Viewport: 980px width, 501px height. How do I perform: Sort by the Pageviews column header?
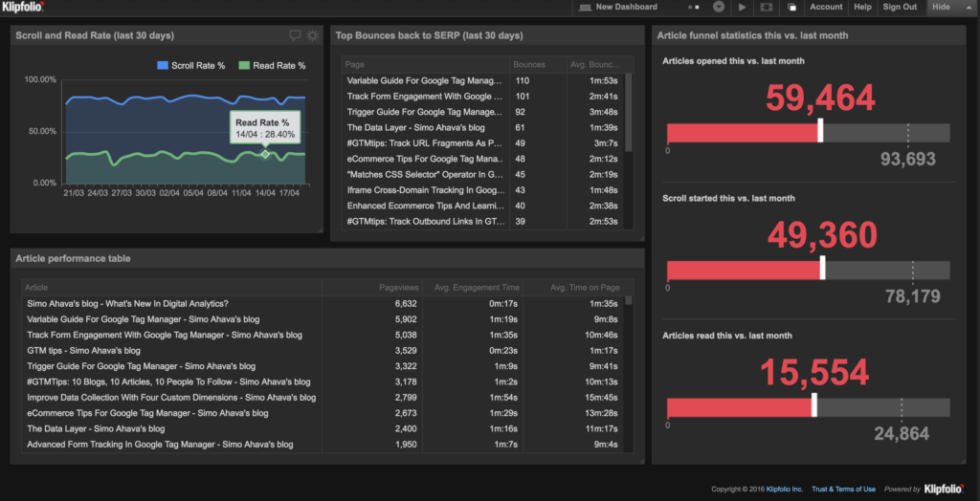pos(372,288)
